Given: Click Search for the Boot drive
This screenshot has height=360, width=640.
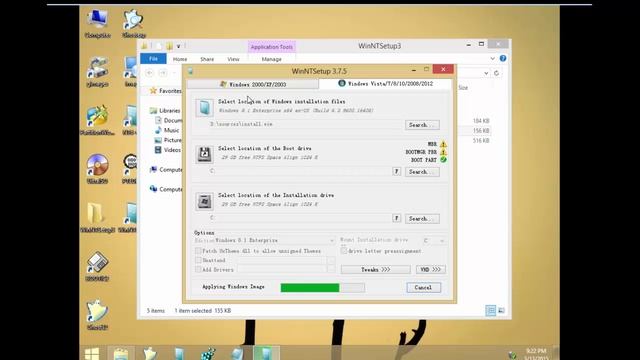Looking at the screenshot, I should point(422,171).
